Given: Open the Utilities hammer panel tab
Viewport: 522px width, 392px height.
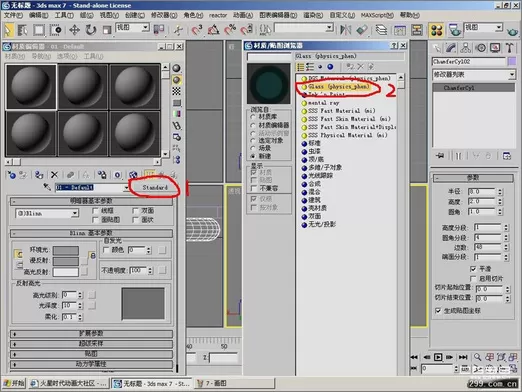Looking at the screenshot, I should click(509, 48).
